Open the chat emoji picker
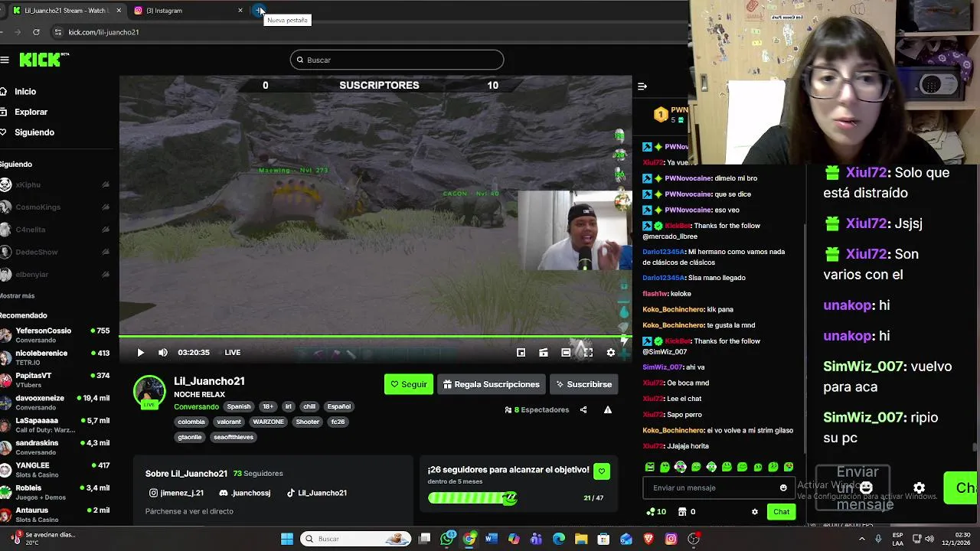This screenshot has height=551, width=980. pyautogui.click(x=782, y=487)
